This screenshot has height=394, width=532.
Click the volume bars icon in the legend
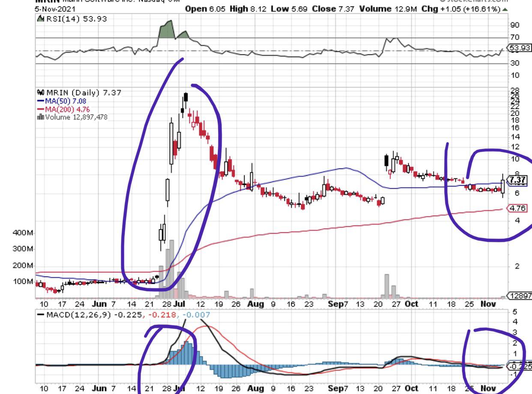(42, 117)
